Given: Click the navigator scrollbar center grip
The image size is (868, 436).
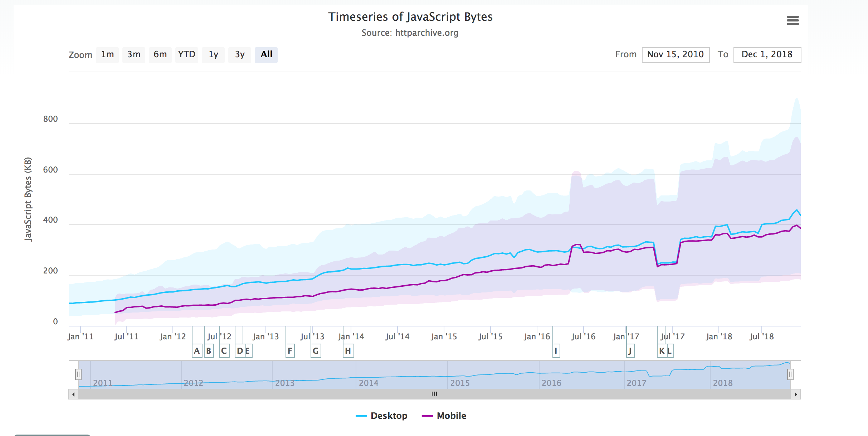Looking at the screenshot, I should coord(434,394).
